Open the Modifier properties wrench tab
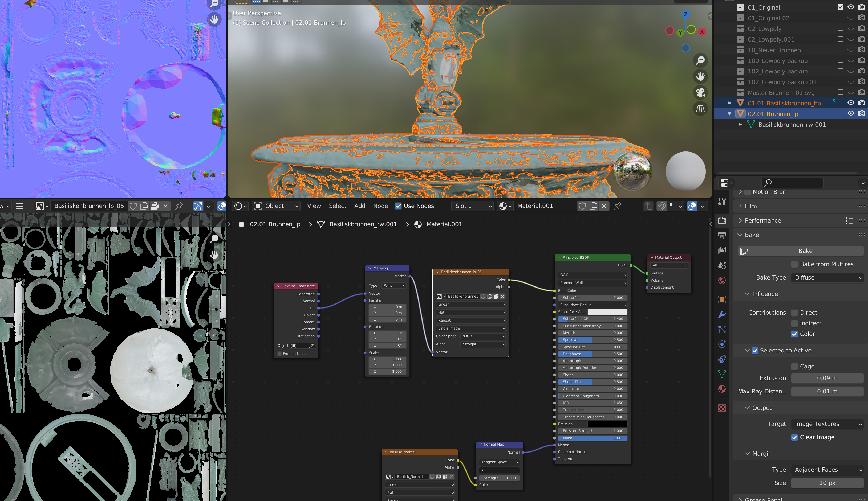The height and width of the screenshot is (501, 868). click(722, 314)
